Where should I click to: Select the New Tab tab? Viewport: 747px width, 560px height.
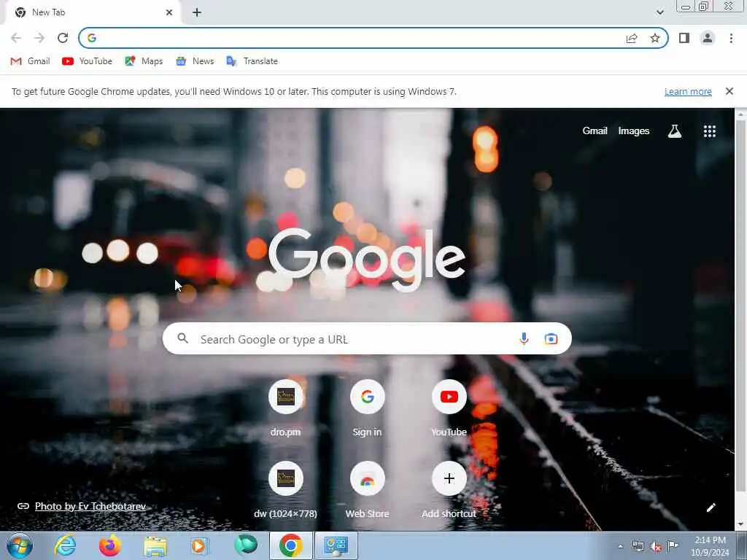coord(91,12)
